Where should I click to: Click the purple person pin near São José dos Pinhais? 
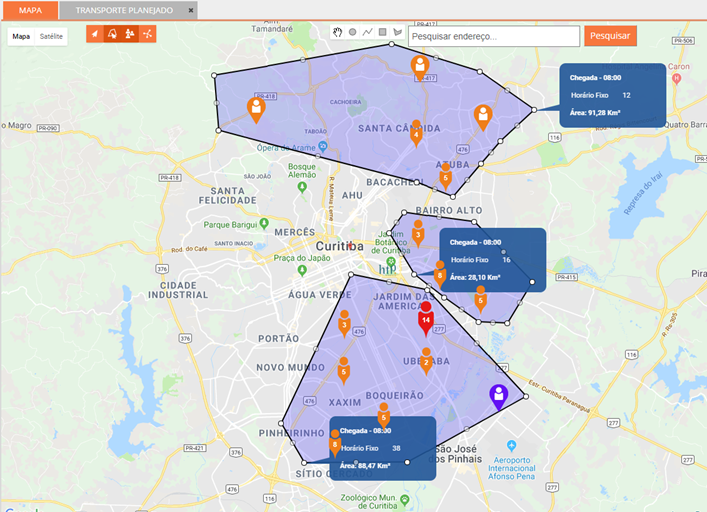click(499, 397)
